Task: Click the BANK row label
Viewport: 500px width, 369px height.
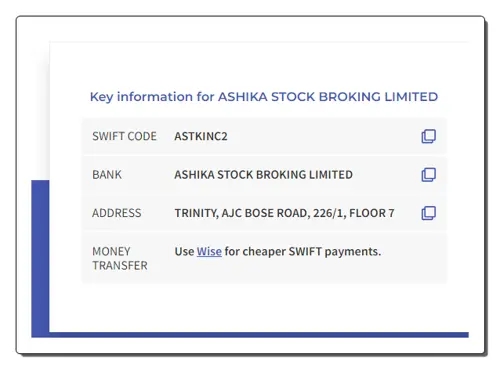Action: click(107, 175)
